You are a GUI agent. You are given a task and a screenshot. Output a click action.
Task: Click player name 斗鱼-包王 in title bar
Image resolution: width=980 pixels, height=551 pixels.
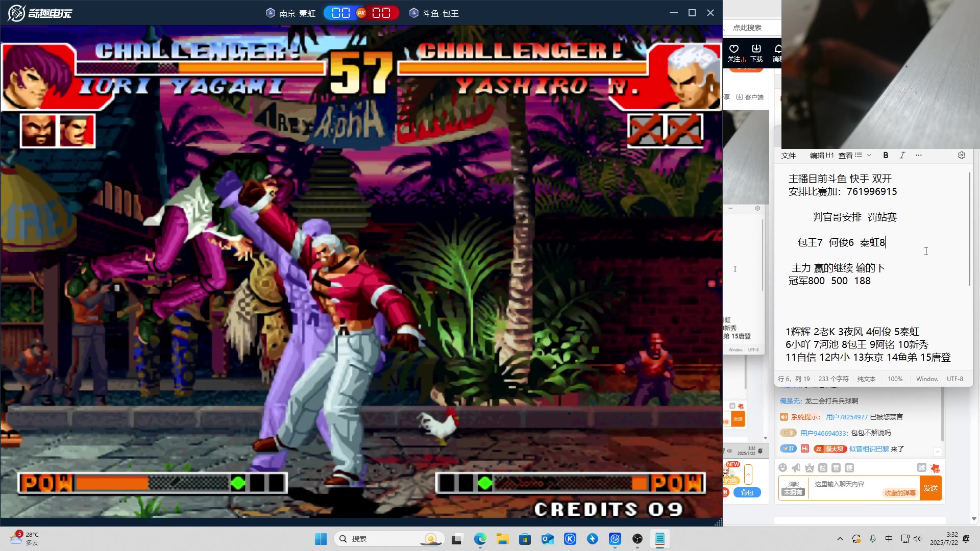pos(440,13)
